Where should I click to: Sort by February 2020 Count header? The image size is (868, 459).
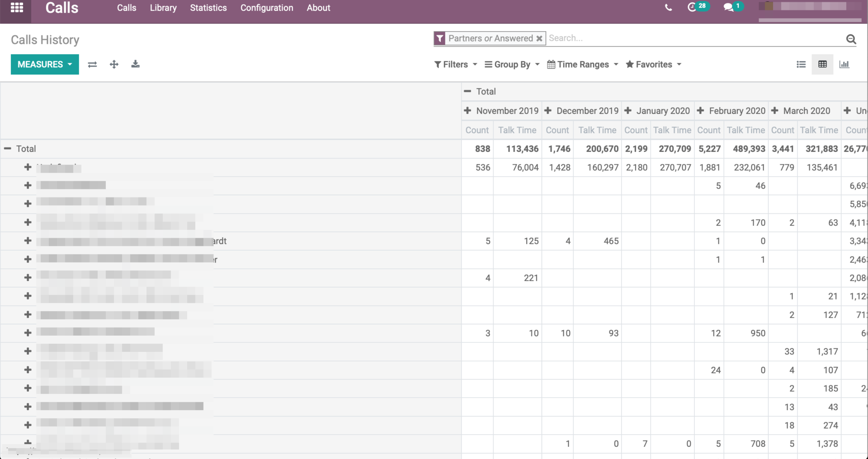pyautogui.click(x=709, y=130)
